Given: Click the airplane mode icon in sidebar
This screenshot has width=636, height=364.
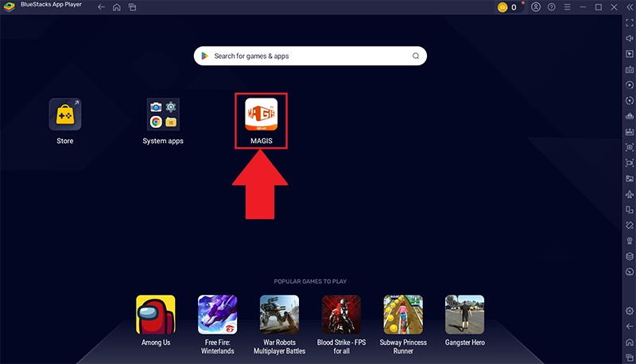Looking at the screenshot, I should pyautogui.click(x=630, y=194).
